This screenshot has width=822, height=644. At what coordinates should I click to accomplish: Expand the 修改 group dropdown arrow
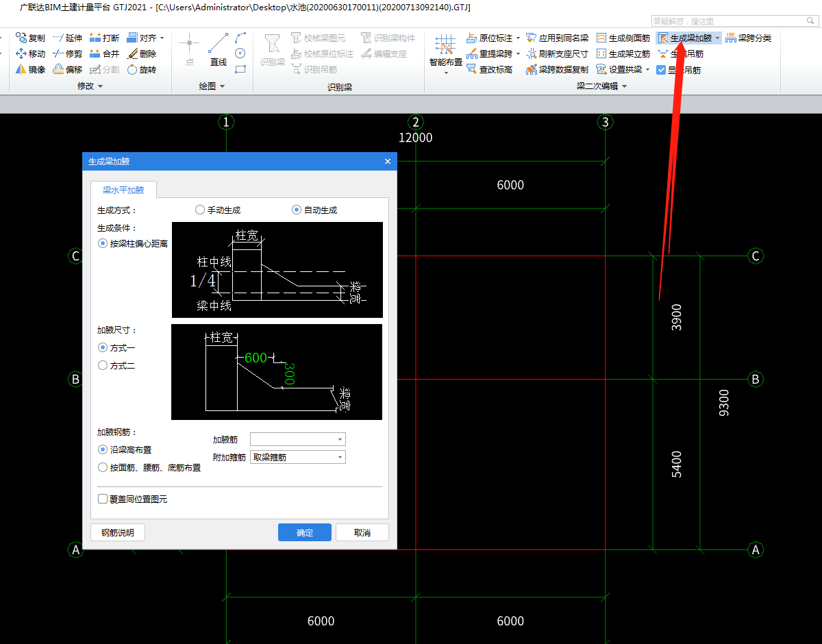tap(101, 86)
